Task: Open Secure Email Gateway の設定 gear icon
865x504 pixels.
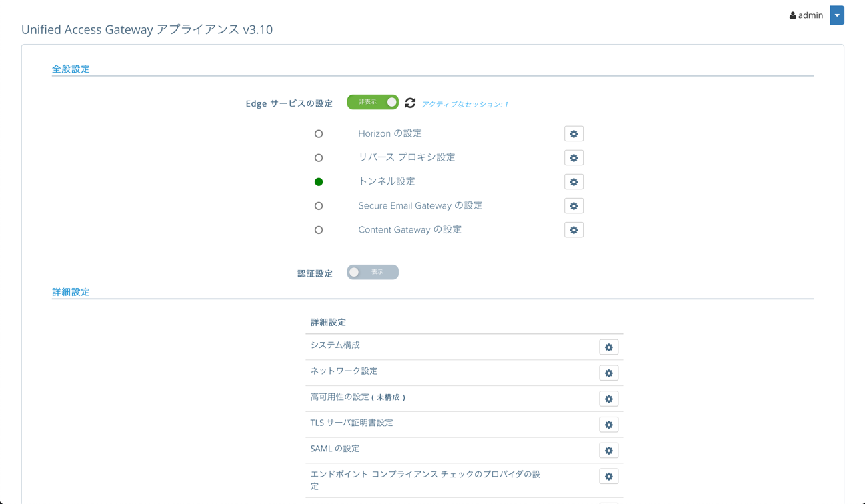Action: click(x=574, y=206)
